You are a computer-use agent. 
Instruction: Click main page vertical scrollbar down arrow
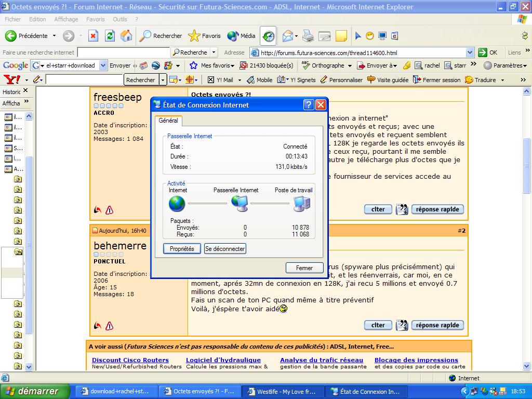tap(527, 366)
